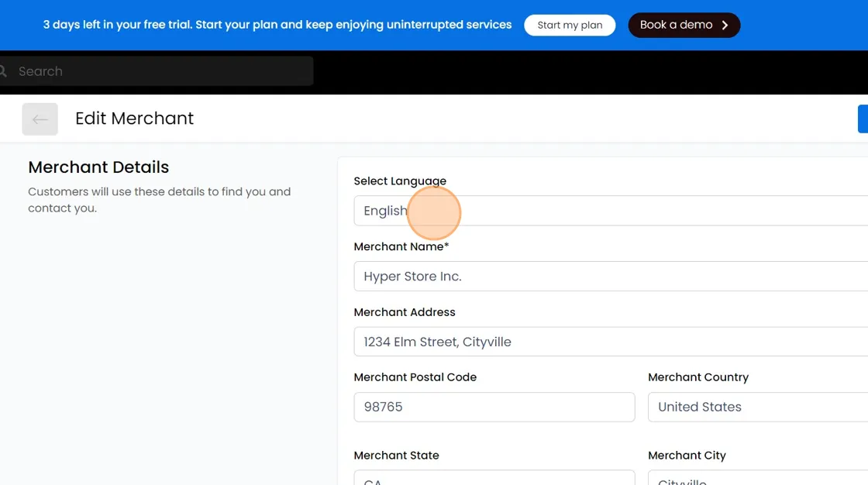868x485 pixels.
Task: Focus the Search field in top bar
Action: click(x=157, y=71)
